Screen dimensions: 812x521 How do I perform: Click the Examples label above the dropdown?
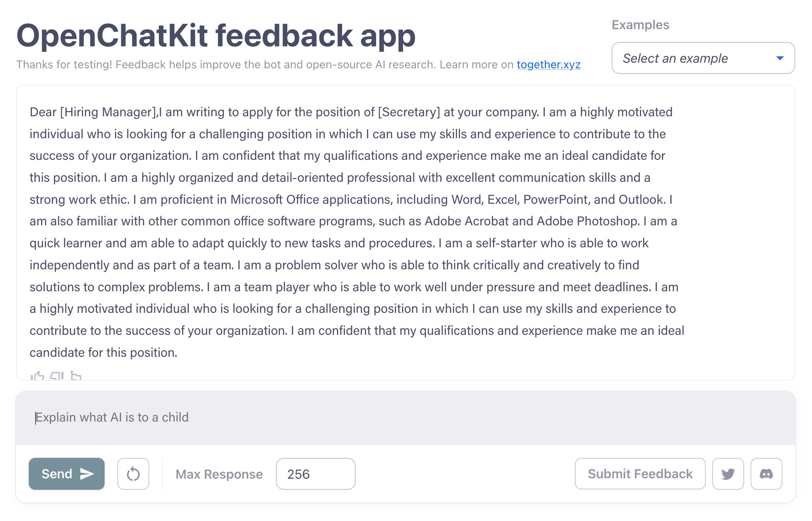tap(640, 24)
